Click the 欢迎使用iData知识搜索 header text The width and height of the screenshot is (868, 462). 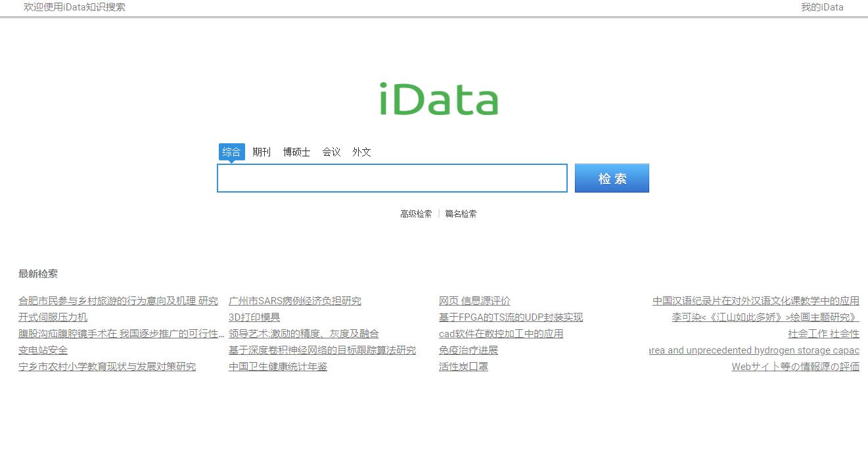(x=74, y=7)
